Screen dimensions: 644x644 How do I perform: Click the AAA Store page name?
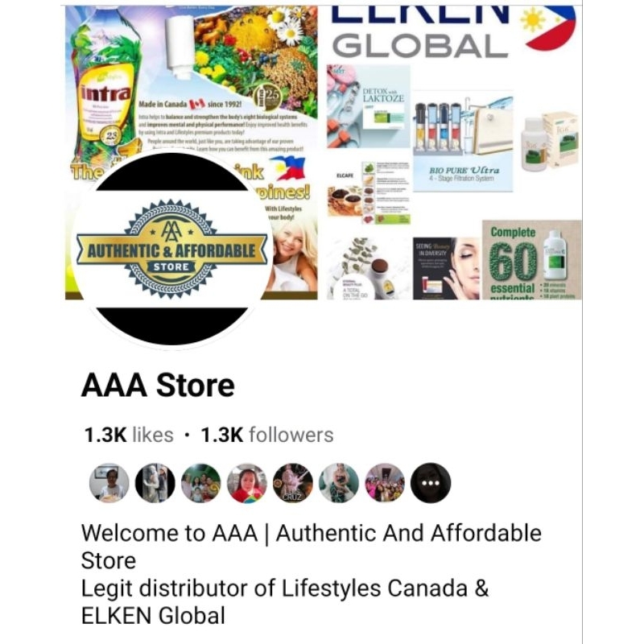pos(158,386)
